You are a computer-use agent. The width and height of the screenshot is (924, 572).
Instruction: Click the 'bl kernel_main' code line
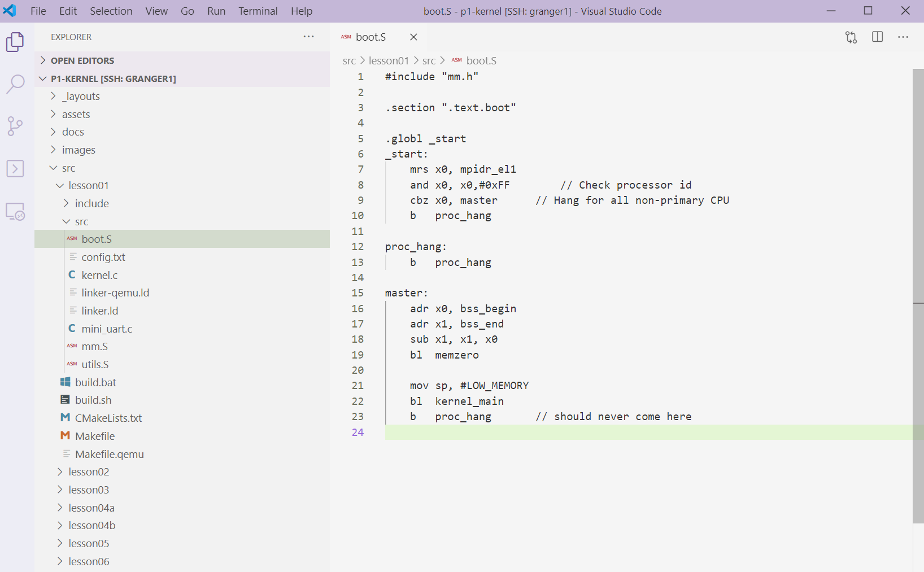click(x=457, y=401)
